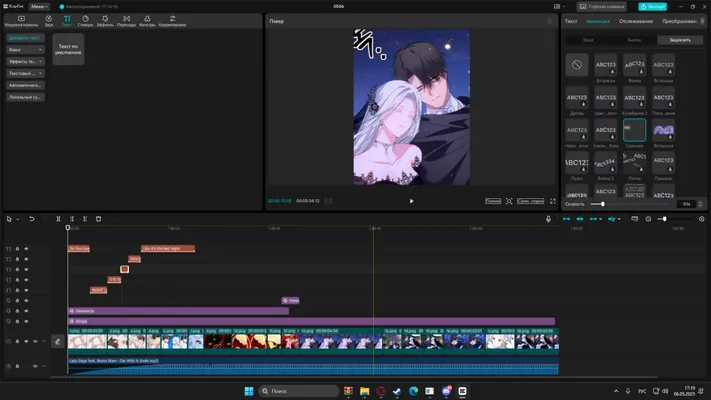Viewport: 711px width, 400px height.
Task: Click the Экспорт export button
Action: [653, 6]
